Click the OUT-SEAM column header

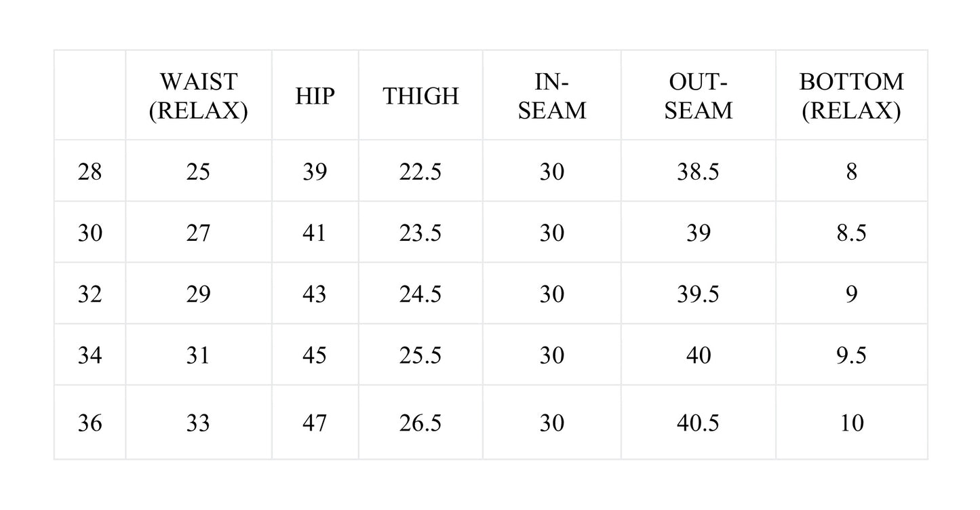(698, 96)
